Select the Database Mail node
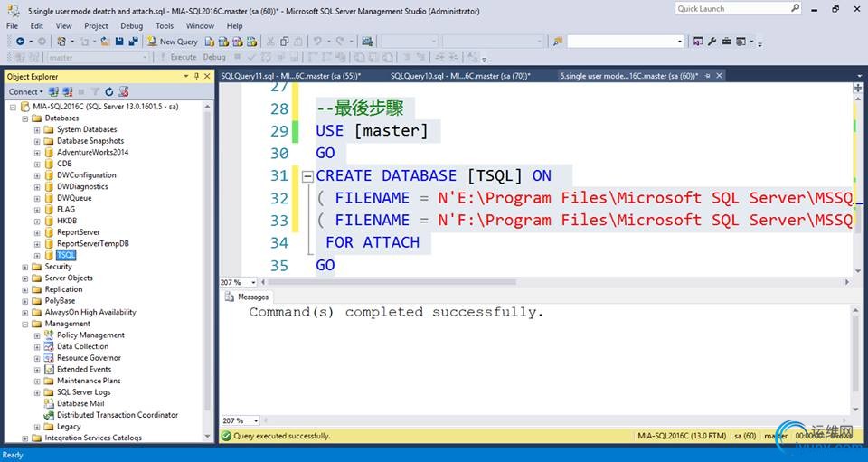868x462 pixels. 80,403
